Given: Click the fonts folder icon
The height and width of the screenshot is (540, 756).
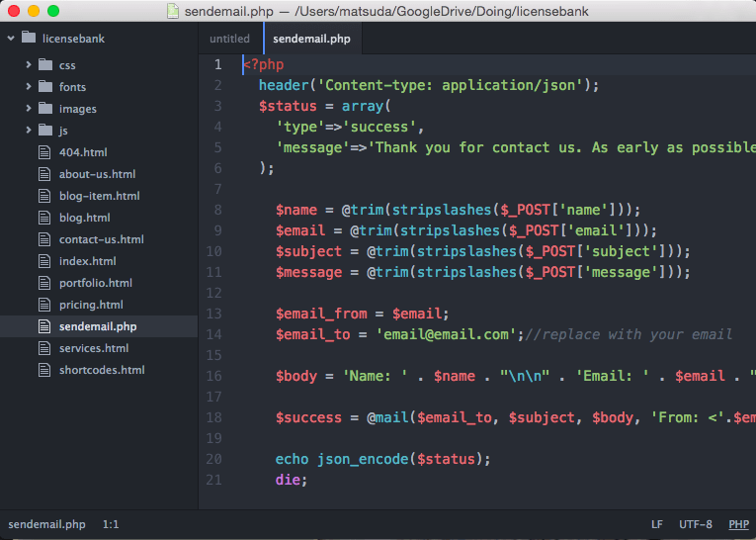Looking at the screenshot, I should [x=45, y=87].
